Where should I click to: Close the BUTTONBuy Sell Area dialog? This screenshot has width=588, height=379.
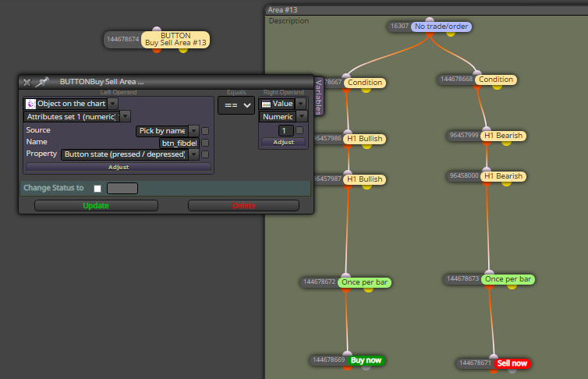tap(27, 82)
